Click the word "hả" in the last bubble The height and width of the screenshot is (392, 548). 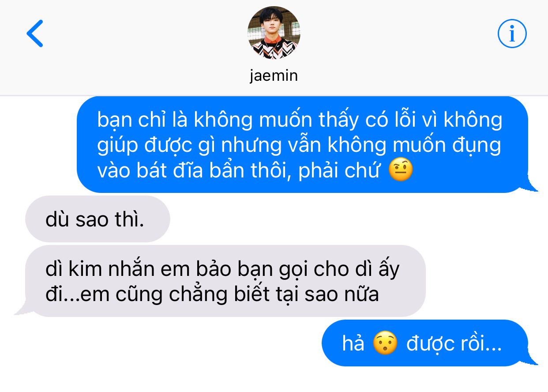tap(353, 344)
